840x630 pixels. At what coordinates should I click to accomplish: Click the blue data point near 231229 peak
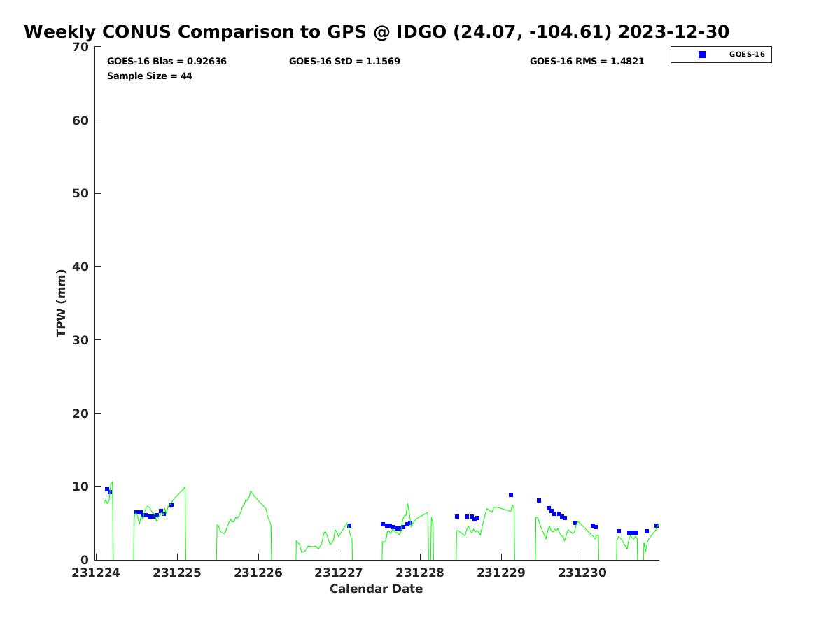[511, 495]
